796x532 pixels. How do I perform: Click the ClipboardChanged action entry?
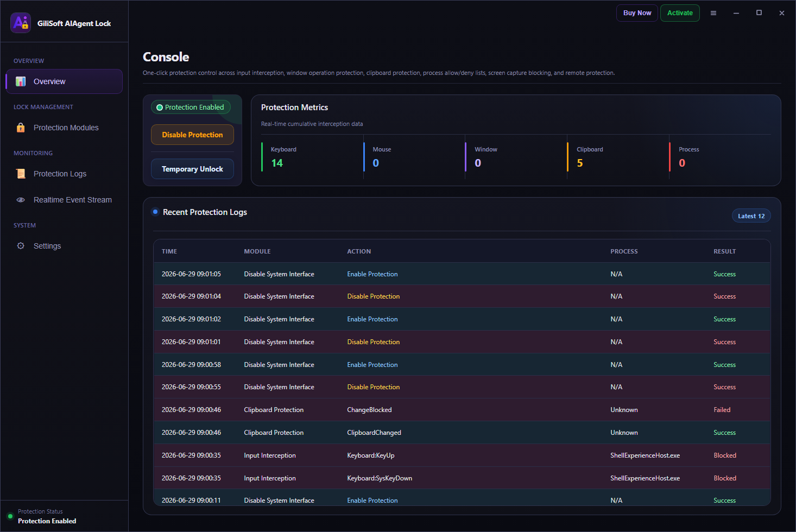click(x=374, y=433)
